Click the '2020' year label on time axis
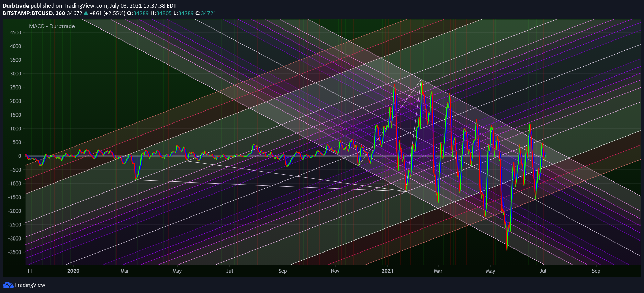This screenshot has height=293, width=644. (73, 271)
